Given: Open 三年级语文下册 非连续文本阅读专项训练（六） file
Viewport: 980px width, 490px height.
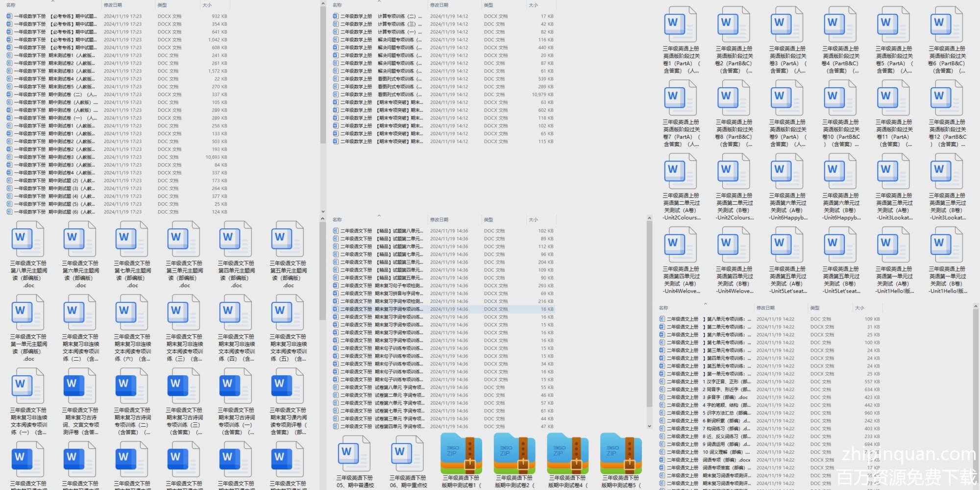Looking at the screenshot, I should tap(132, 314).
